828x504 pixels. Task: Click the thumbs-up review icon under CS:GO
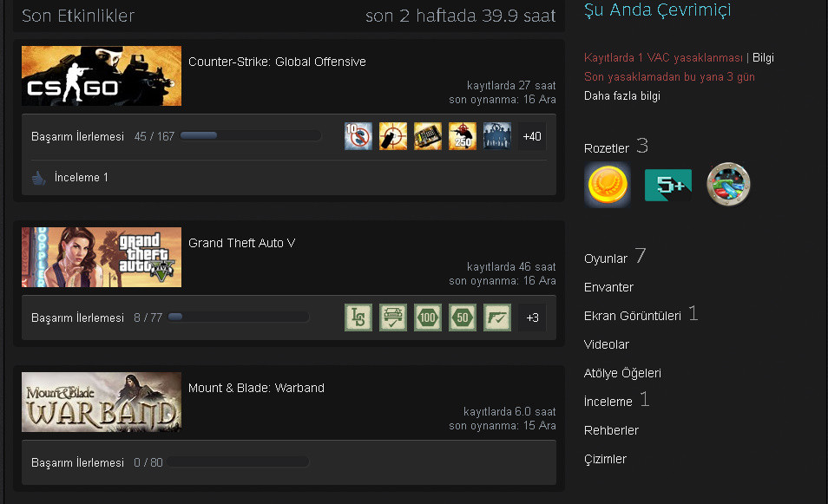tap(38, 178)
